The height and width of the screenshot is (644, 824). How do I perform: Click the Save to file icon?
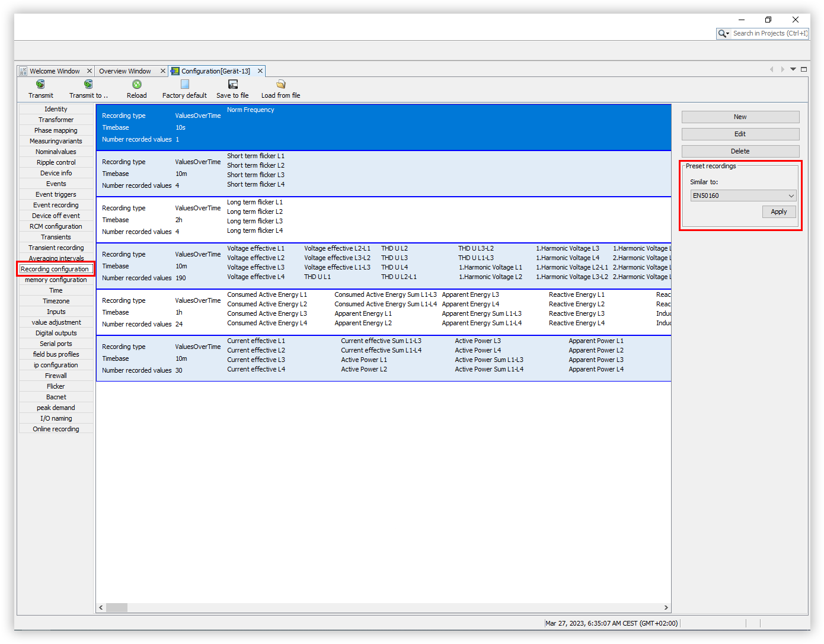tap(232, 85)
